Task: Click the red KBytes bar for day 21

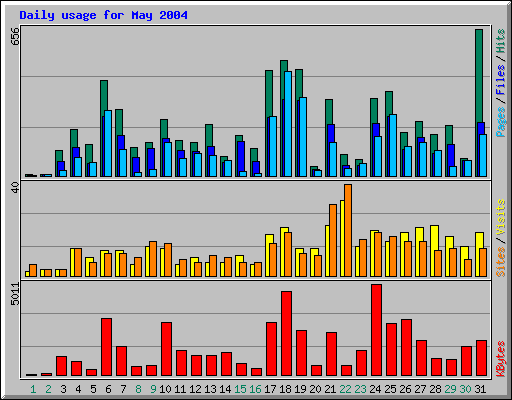Action: coord(332,354)
